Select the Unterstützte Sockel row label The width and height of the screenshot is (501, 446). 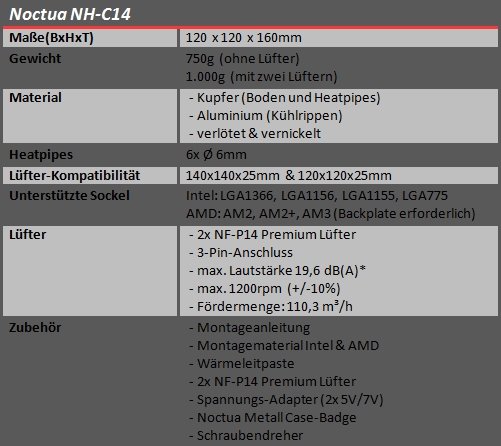click(x=69, y=196)
